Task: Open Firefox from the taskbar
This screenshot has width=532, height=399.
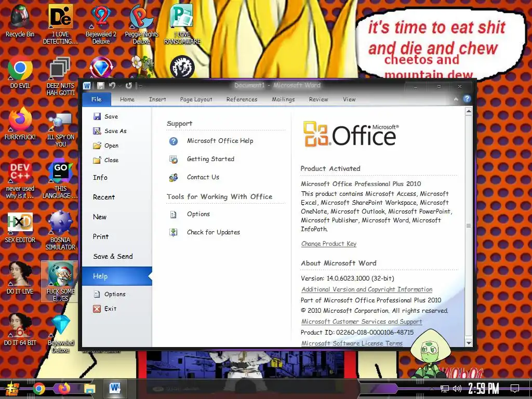Action: 64,388
